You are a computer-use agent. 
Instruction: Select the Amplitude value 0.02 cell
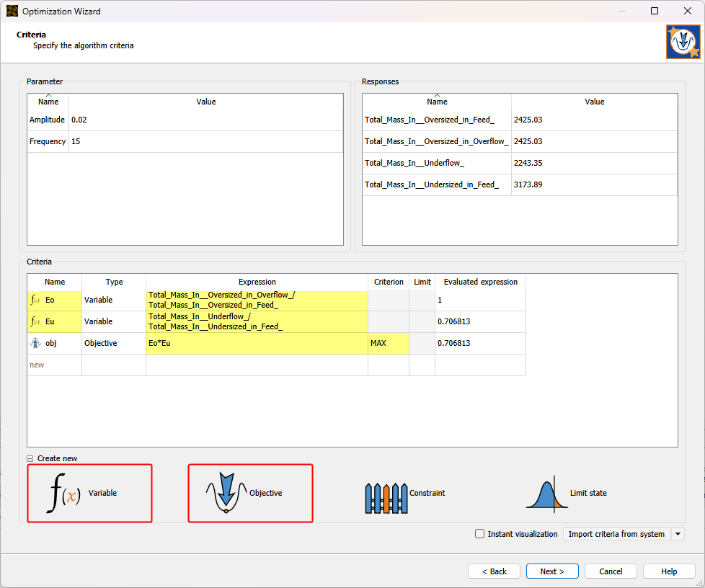[x=206, y=120]
